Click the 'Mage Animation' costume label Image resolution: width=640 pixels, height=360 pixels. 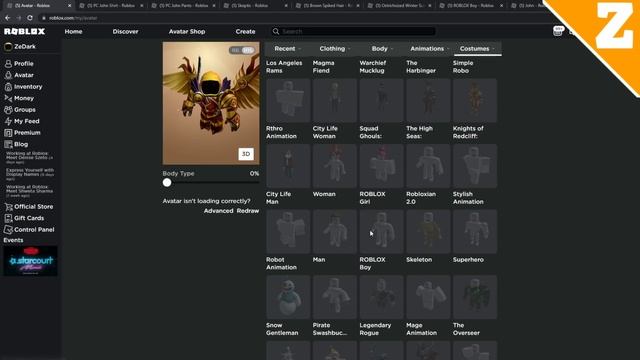[422, 329]
